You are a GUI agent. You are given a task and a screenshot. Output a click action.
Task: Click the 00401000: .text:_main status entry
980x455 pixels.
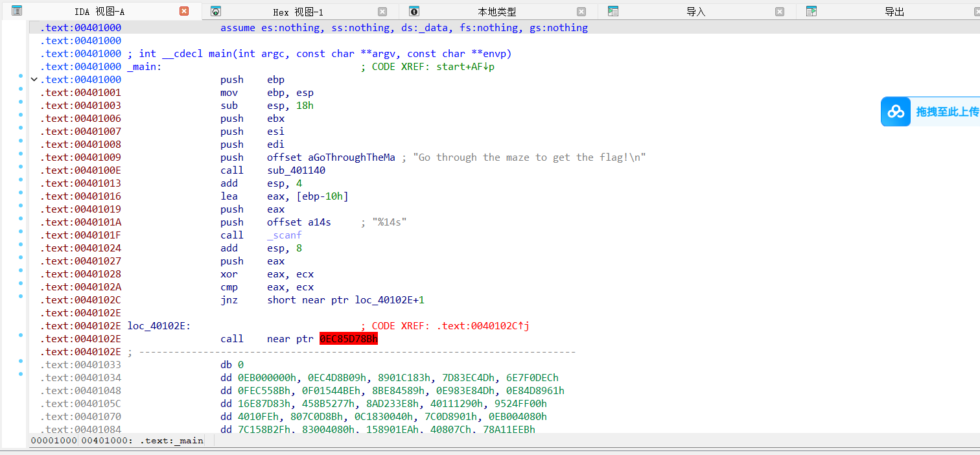142,440
